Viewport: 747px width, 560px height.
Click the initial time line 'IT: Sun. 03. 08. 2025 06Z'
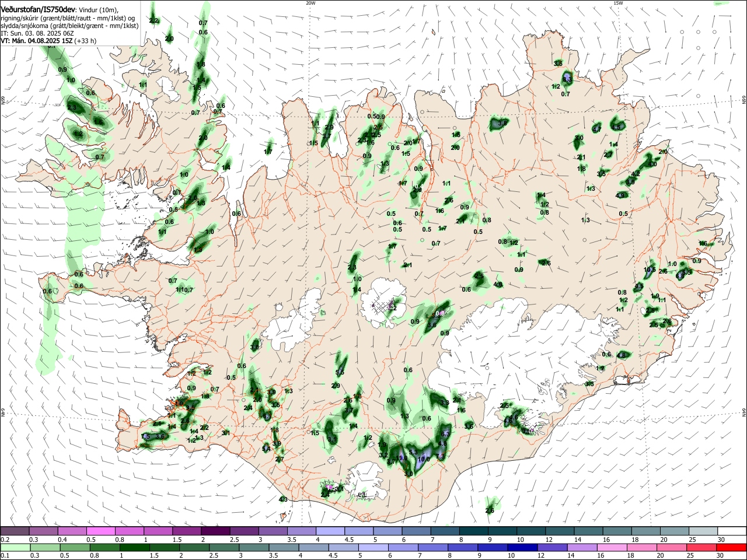click(x=37, y=33)
